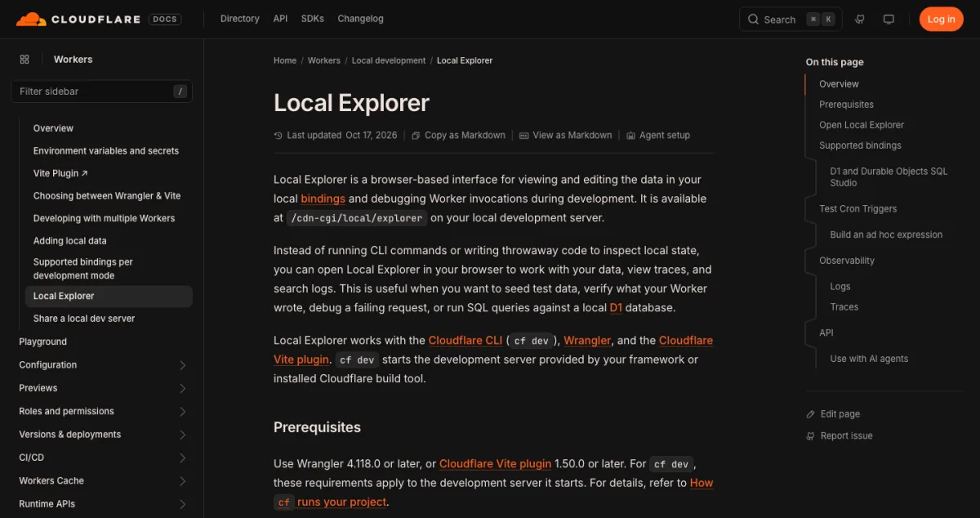Open Share a local dev server
This screenshot has height=518, width=980.
point(84,319)
